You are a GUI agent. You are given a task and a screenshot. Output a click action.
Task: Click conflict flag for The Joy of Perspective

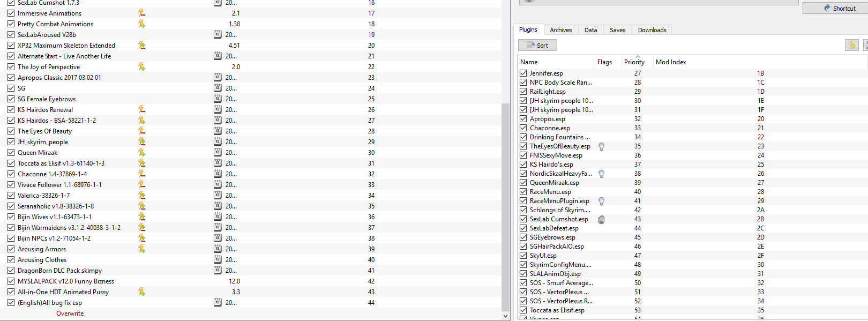pos(141,66)
